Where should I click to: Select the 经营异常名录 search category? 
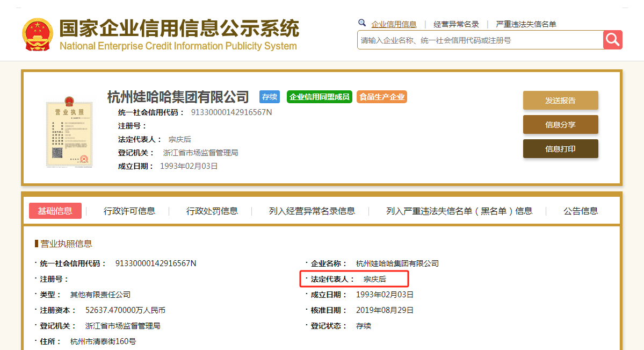point(456,24)
